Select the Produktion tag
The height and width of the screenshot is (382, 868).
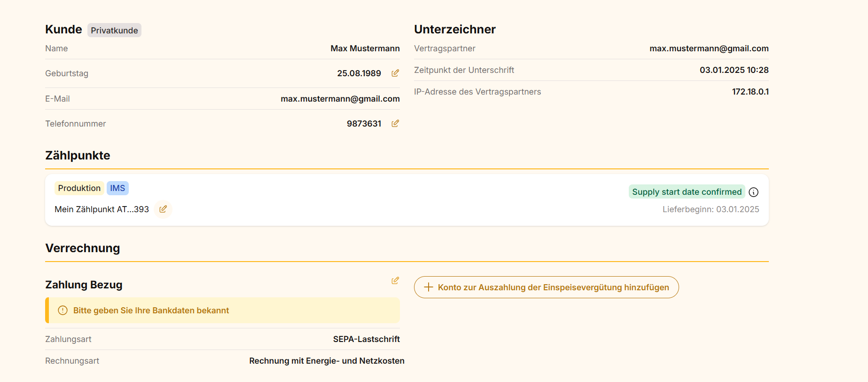tap(79, 188)
